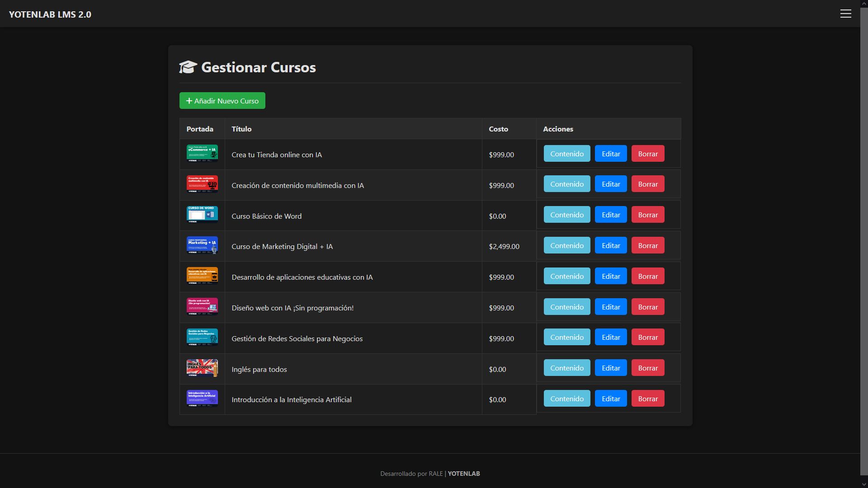This screenshot has height=488, width=868.
Task: Edit the Creación de contenido multimedia course
Action: pos(610,184)
